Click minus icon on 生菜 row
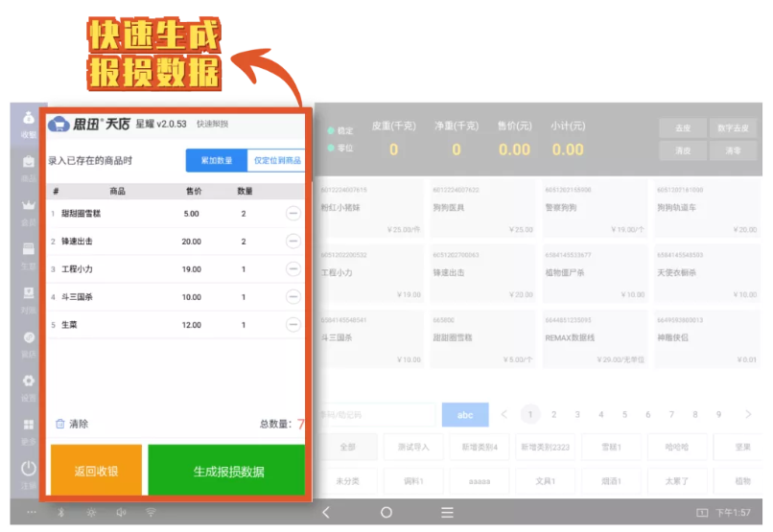Screen dimensions: 773x532 click(x=293, y=325)
